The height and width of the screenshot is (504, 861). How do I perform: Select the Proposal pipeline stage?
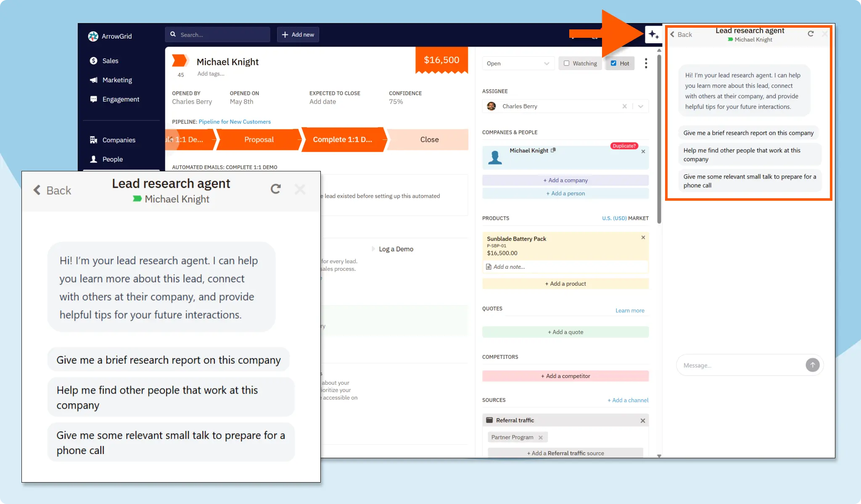tap(259, 139)
